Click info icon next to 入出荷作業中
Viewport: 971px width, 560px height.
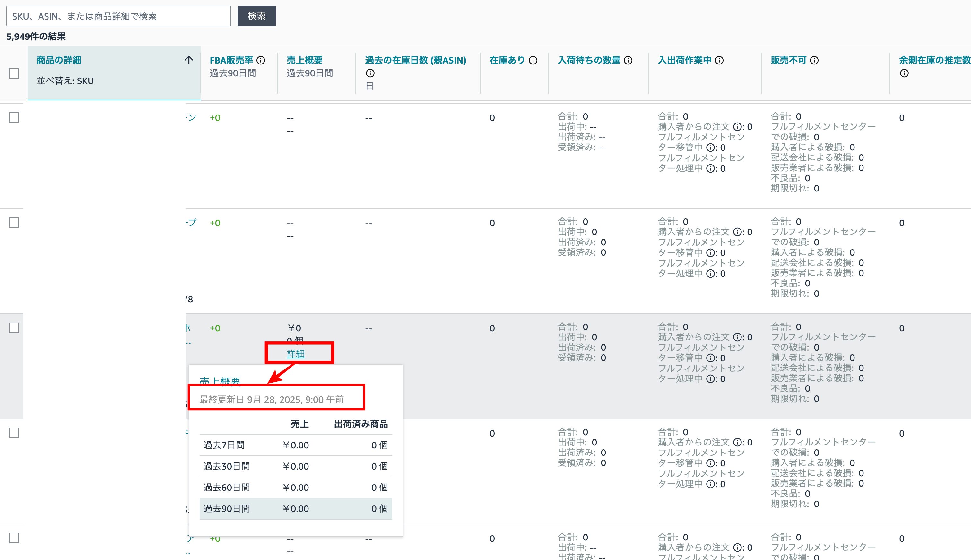click(x=719, y=60)
